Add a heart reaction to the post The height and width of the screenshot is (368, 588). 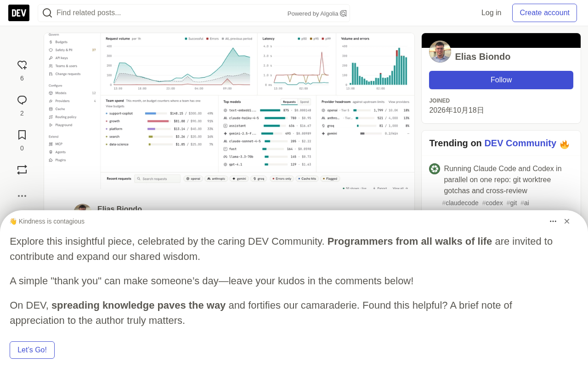[x=22, y=65]
